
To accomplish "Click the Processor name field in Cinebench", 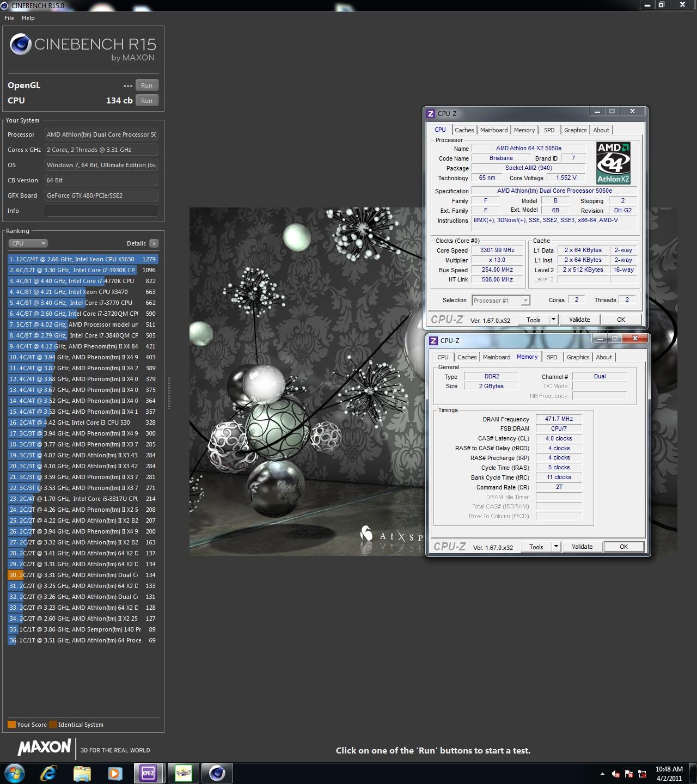I will 101,134.
